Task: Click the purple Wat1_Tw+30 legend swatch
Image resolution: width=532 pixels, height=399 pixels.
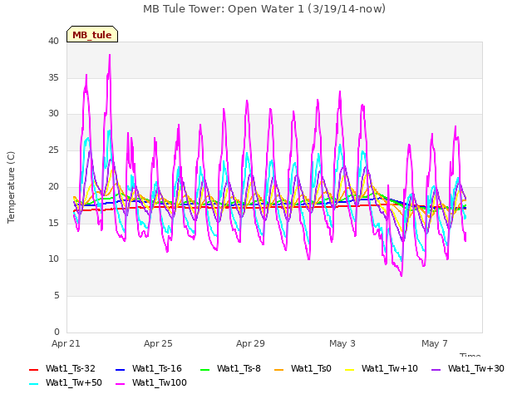Action: (x=436, y=369)
